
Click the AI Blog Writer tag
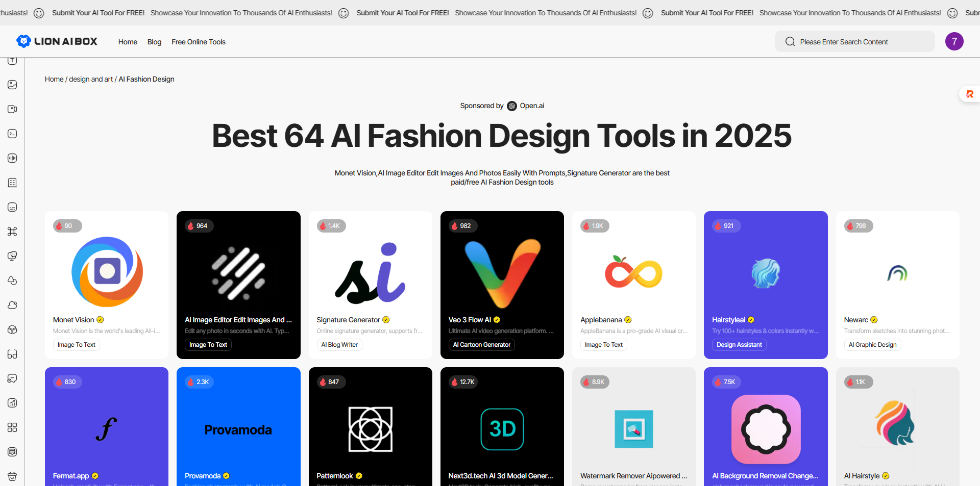click(x=339, y=345)
